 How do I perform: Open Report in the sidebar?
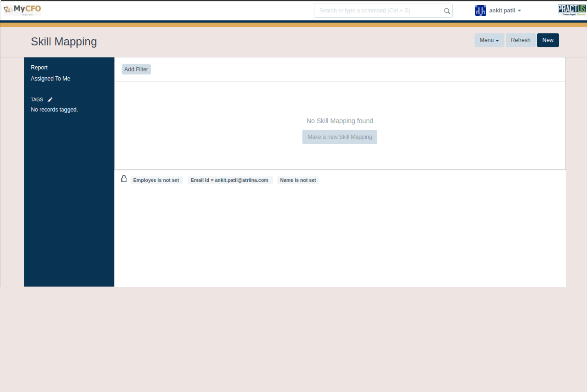point(39,68)
